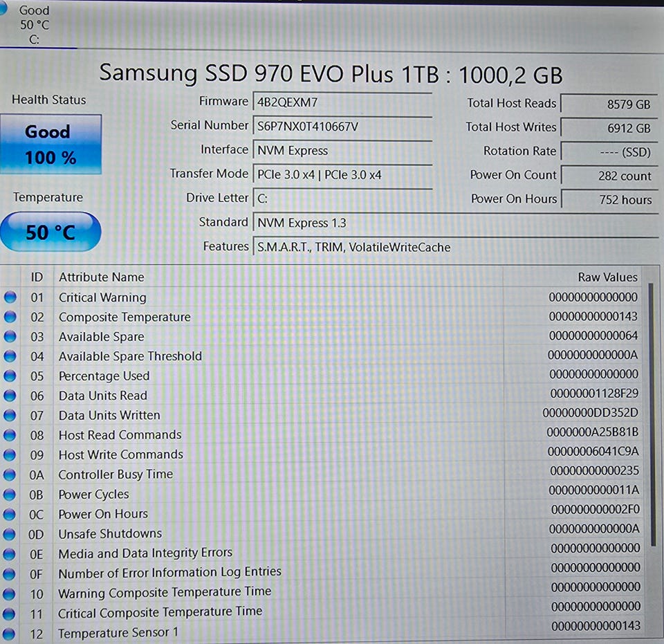Click the 50 °C temperature button
Screen dimensions: 664x644
coord(50,232)
